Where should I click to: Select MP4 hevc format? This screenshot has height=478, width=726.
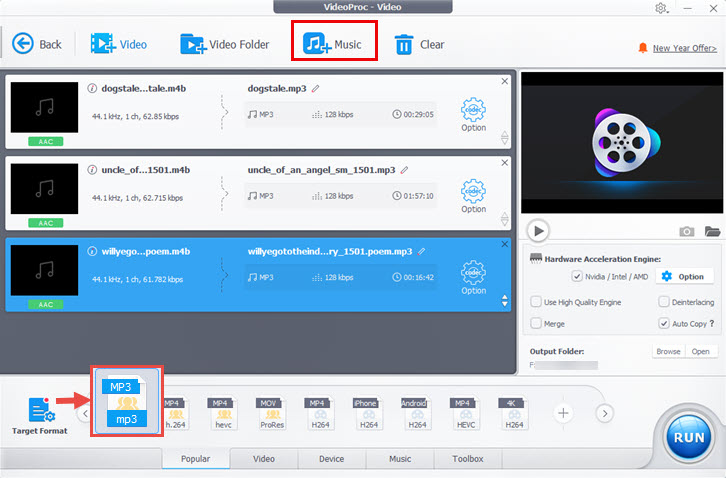pyautogui.click(x=223, y=413)
